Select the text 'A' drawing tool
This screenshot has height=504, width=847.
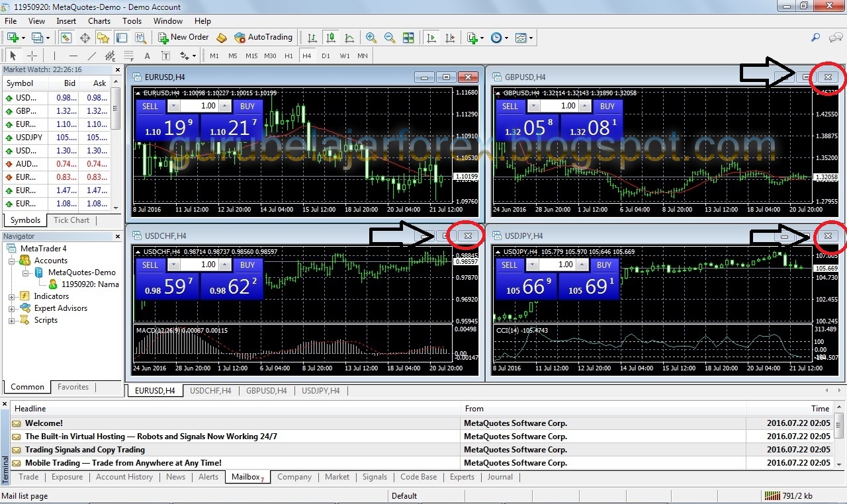coord(147,56)
